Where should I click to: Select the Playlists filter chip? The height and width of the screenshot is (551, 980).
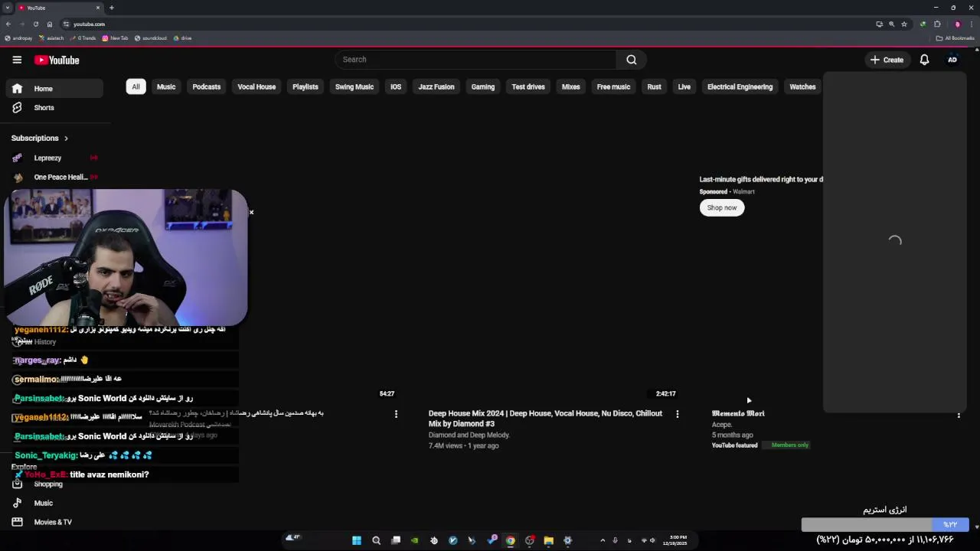click(x=305, y=87)
